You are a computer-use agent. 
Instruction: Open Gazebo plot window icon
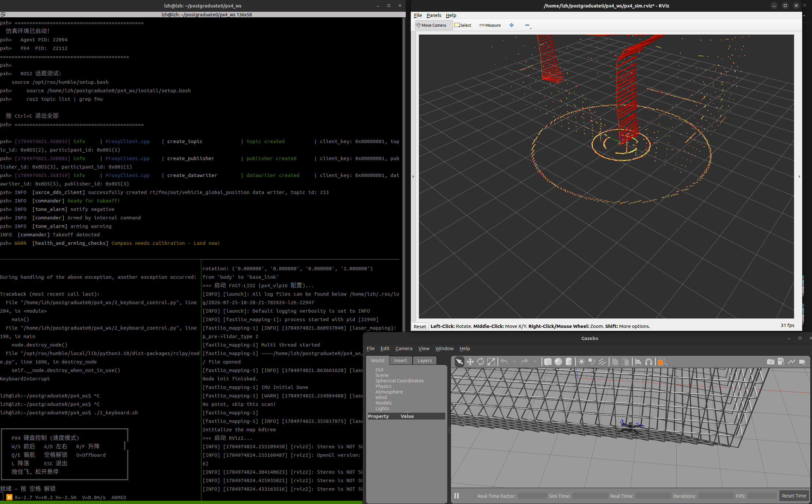tap(791, 362)
